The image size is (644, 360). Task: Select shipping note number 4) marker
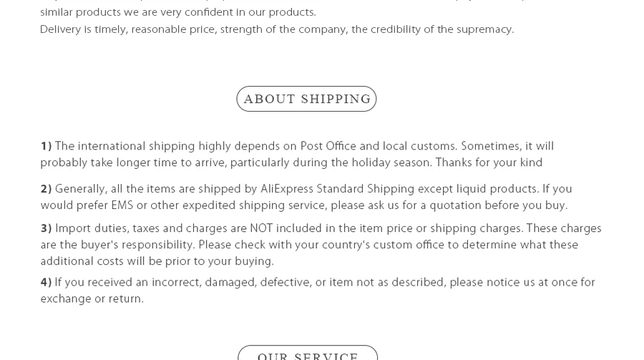[46, 282]
